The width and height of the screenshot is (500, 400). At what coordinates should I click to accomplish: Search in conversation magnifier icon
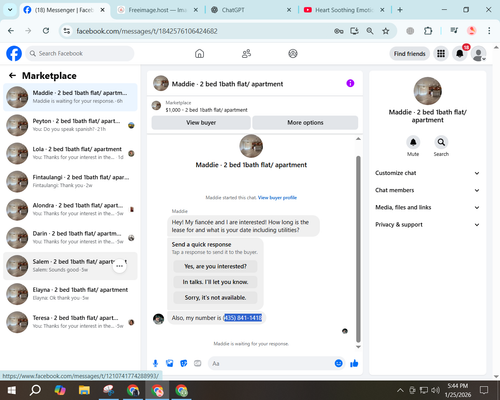point(441,142)
